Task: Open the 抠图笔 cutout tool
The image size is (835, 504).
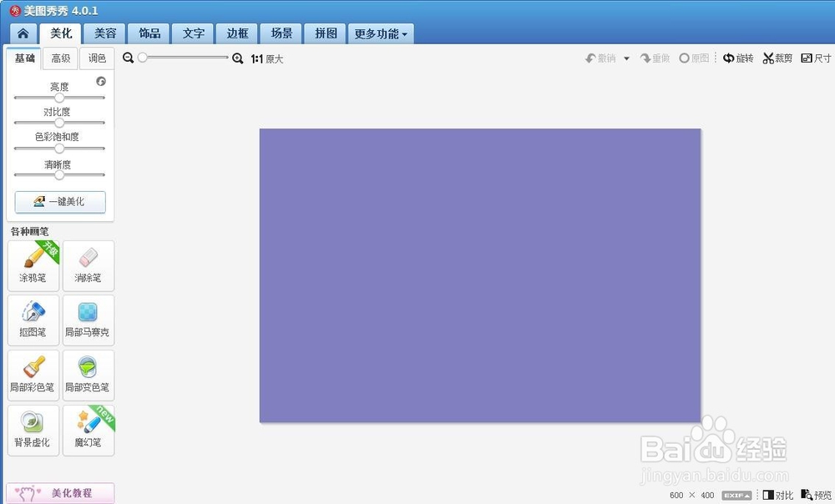Action: 33,320
